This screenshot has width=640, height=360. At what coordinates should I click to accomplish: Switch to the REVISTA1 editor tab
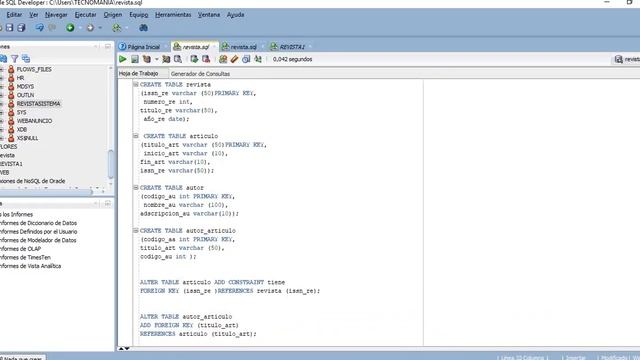[x=291, y=47]
